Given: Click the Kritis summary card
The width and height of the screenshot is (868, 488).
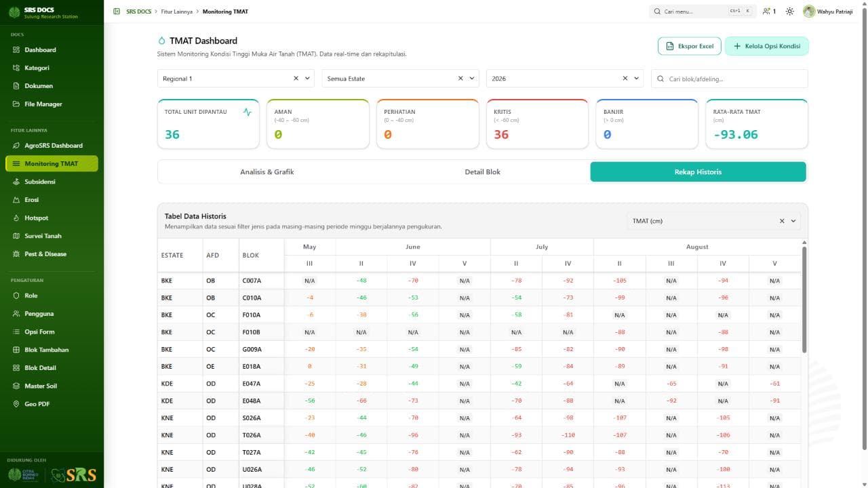Looking at the screenshot, I should click(536, 124).
